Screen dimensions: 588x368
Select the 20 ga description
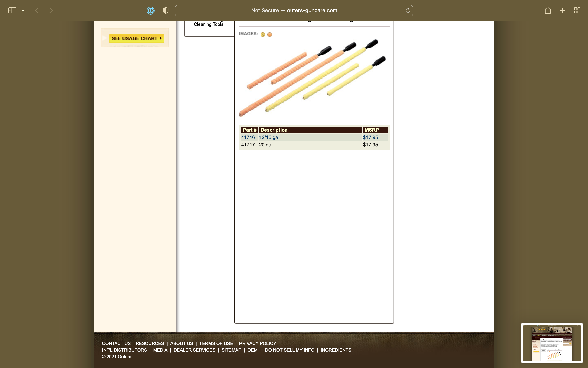[265, 145]
